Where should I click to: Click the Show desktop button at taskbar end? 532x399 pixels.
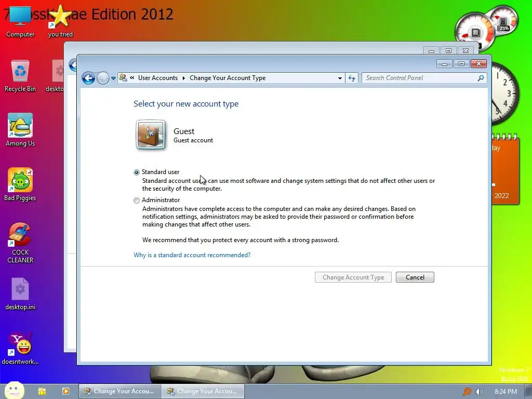[528, 391]
